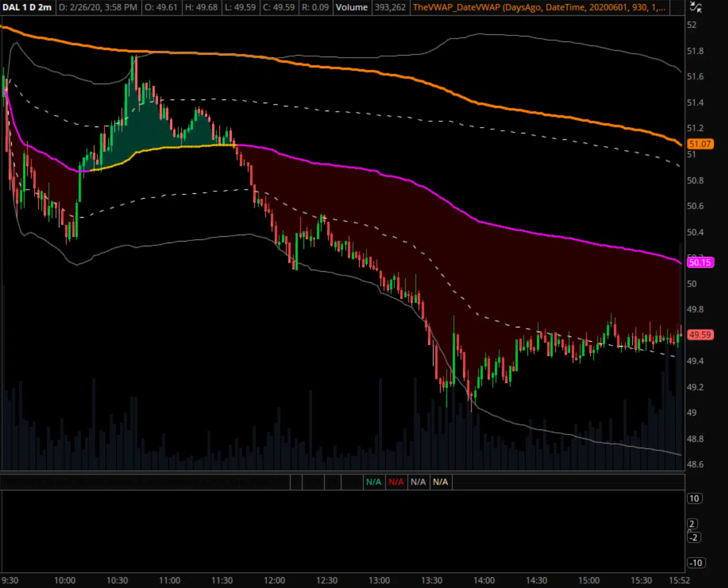Click the white N/A lower study value
Image resolution: width=728 pixels, height=588 pixels.
coord(418,482)
